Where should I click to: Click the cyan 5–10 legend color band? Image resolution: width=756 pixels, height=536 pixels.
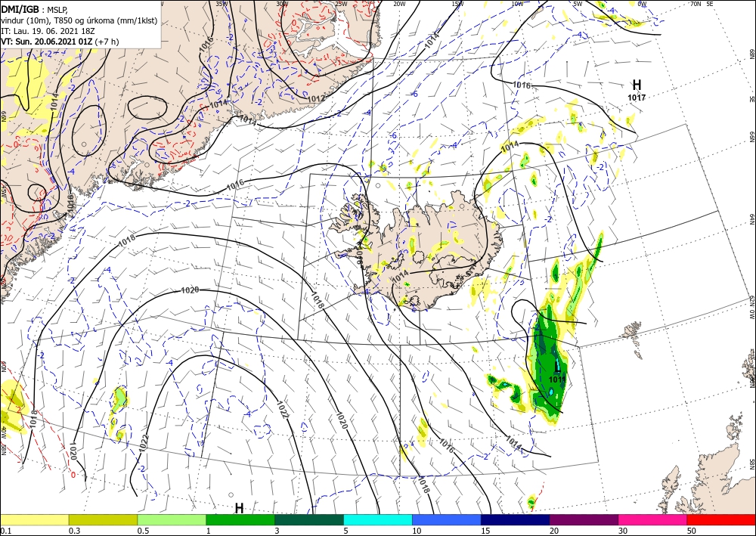tap(378, 519)
